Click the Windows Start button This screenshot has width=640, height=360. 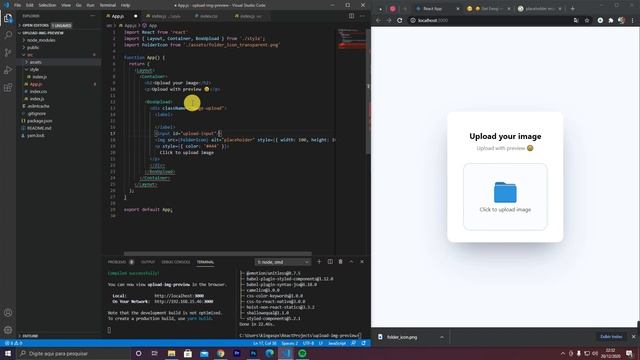[x=8, y=353]
